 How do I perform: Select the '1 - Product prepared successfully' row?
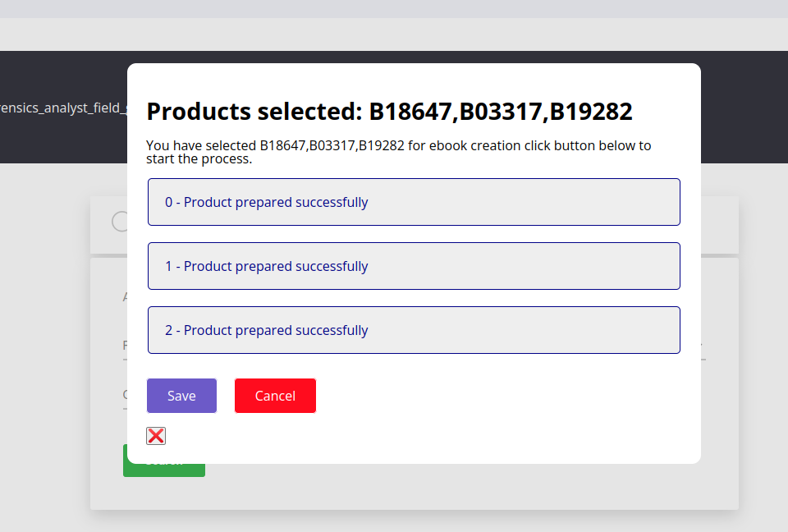tap(414, 266)
